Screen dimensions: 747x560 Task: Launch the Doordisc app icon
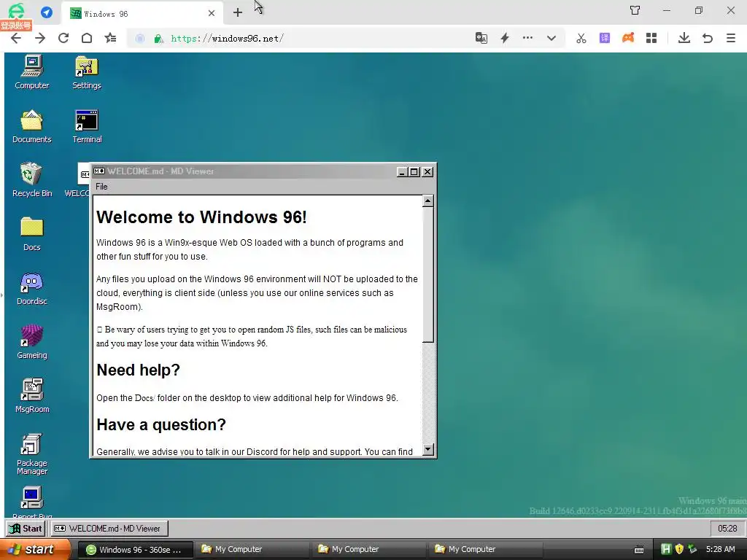(x=32, y=288)
